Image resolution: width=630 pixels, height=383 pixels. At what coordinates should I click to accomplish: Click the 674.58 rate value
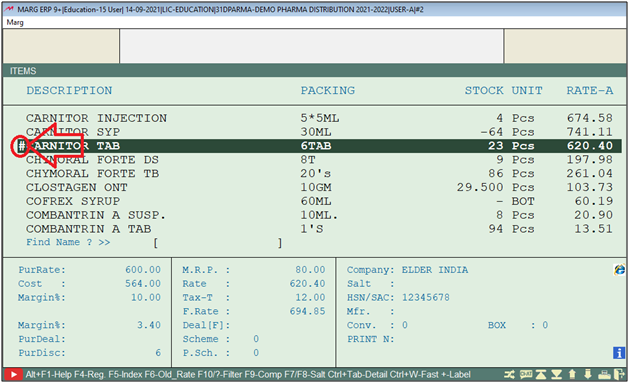[x=590, y=118]
